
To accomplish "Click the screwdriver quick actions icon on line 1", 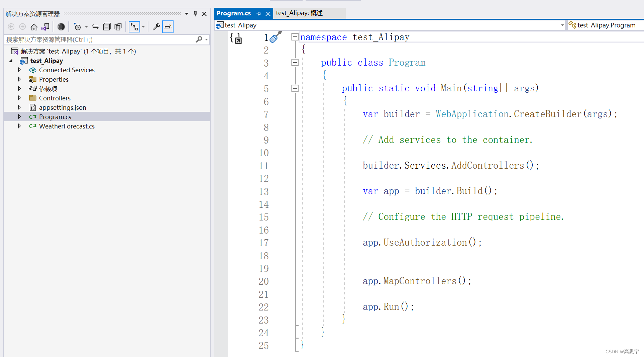I will (275, 37).
